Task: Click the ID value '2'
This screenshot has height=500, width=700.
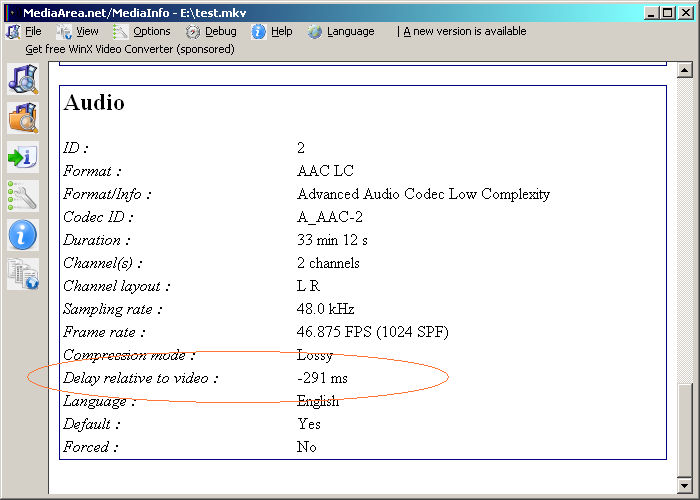Action: coord(301,148)
